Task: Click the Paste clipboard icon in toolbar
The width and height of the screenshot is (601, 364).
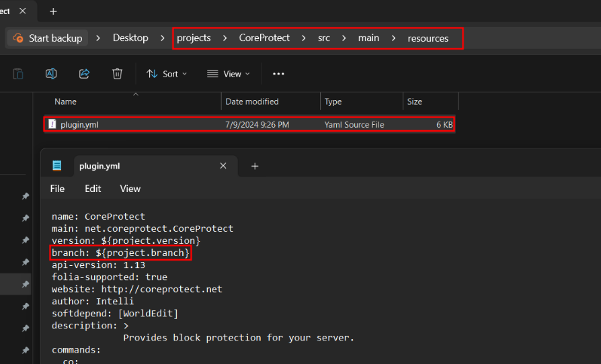Action: click(18, 74)
